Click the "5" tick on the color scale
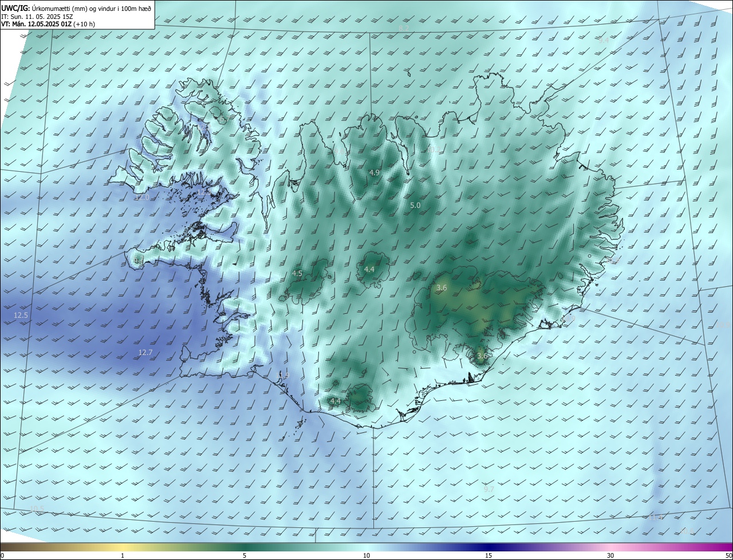The height and width of the screenshot is (560, 733). pos(245,555)
